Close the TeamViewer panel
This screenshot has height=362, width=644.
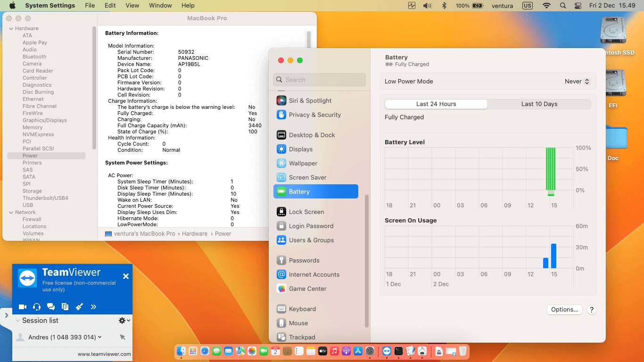(126, 277)
